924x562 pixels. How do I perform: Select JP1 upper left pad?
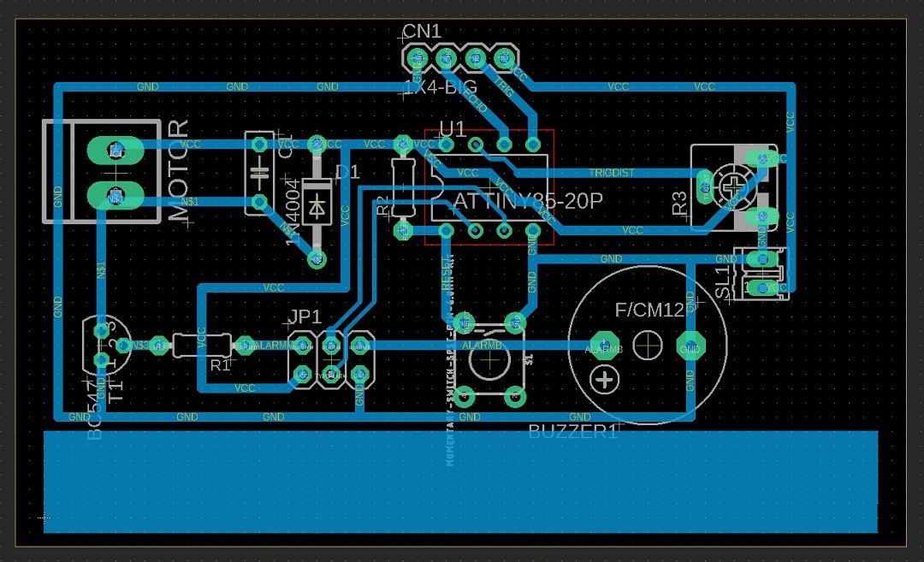(x=302, y=346)
